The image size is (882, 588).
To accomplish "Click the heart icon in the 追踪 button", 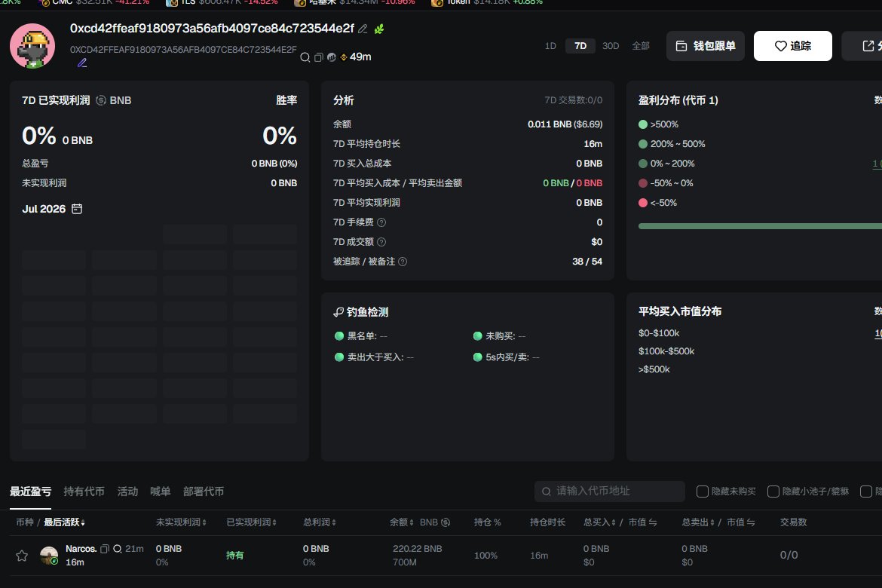I will pos(781,46).
